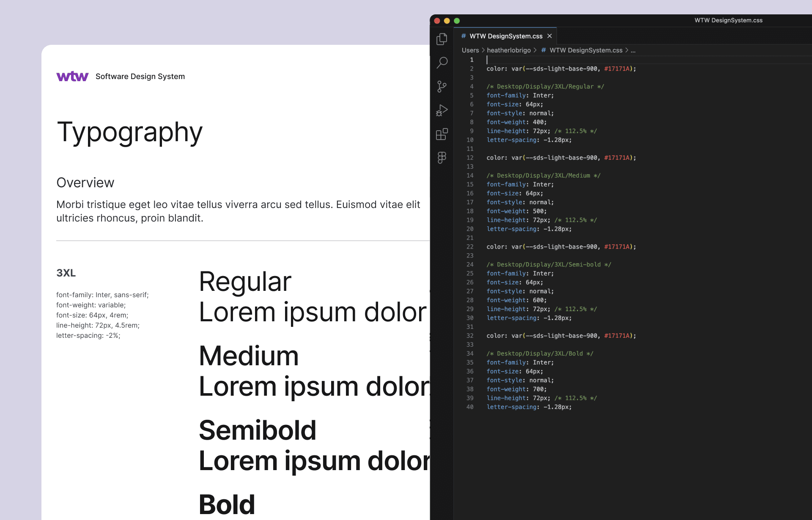Click the letter-spacing code on line 10
Viewport: 812px width, 520px height.
pyautogui.click(x=529, y=140)
